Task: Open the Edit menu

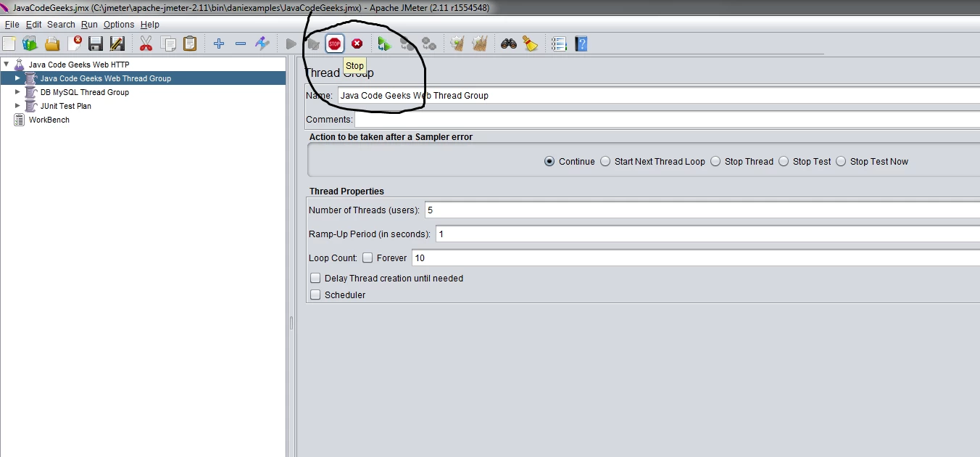Action: (33, 25)
